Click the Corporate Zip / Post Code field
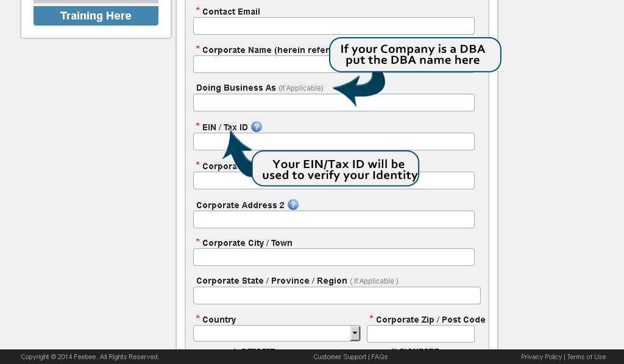Image resolution: width=624 pixels, height=364 pixels. (420, 334)
